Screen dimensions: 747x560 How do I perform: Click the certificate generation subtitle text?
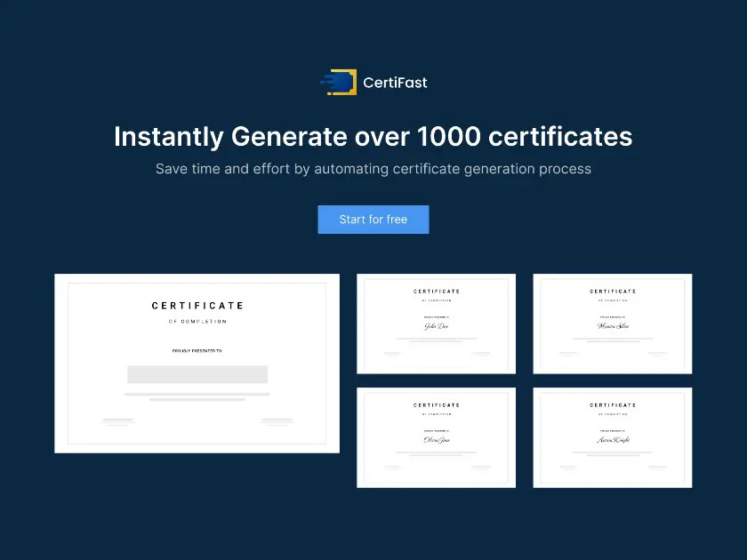pyautogui.click(x=373, y=169)
